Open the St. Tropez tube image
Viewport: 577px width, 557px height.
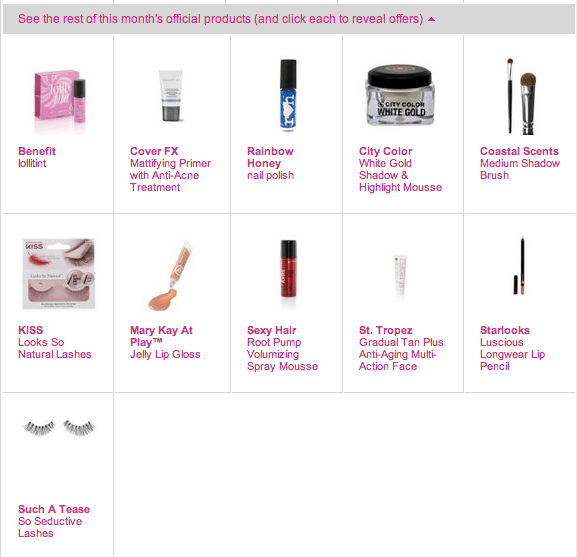[400, 275]
